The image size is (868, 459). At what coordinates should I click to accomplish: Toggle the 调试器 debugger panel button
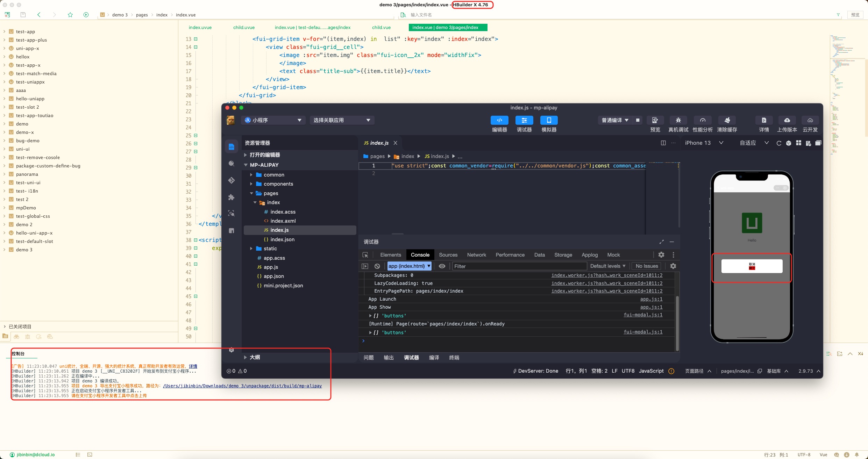[x=524, y=120]
